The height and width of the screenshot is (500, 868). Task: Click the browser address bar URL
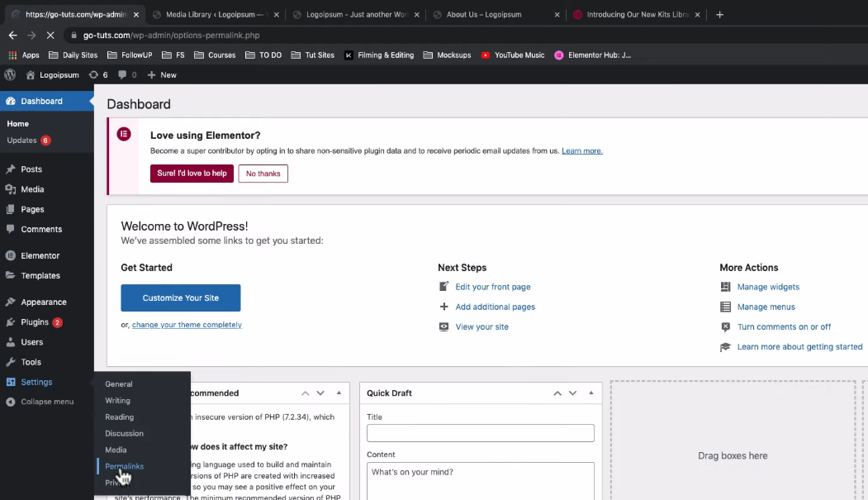(x=172, y=35)
